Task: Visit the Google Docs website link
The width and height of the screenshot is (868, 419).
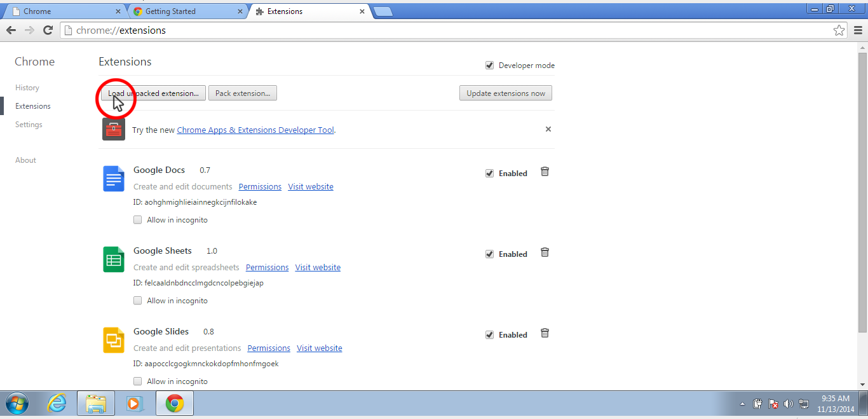Action: pos(311,187)
